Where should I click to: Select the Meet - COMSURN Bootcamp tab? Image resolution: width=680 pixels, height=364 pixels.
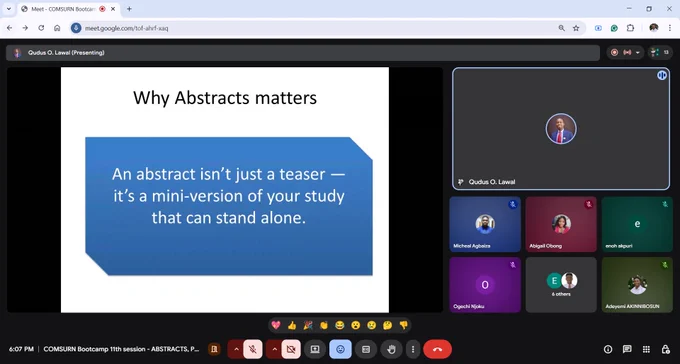click(64, 9)
